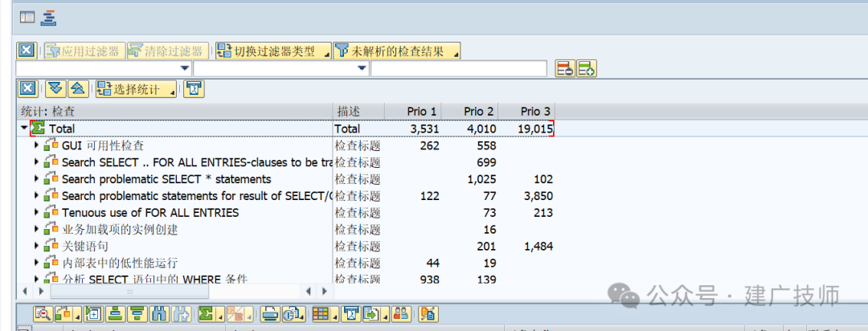The height and width of the screenshot is (331, 868).
Task: Click the grid layout selection icon
Action: point(324,314)
